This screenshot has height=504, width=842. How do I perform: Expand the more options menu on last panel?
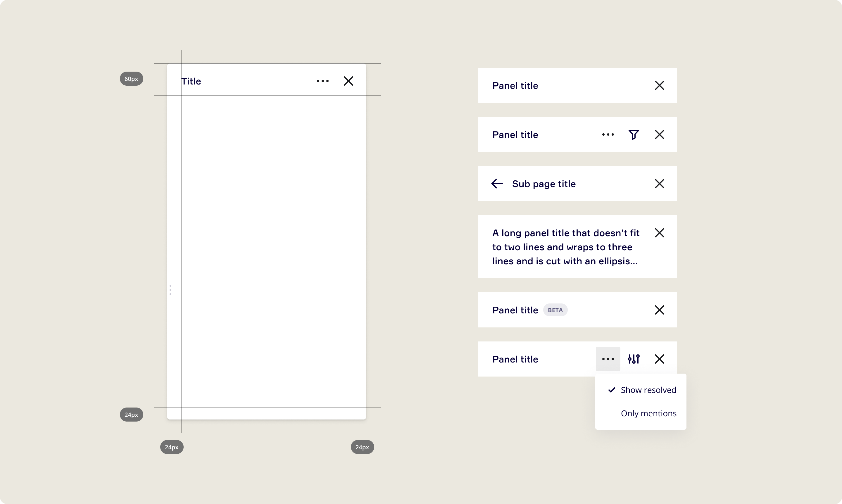tap(608, 359)
